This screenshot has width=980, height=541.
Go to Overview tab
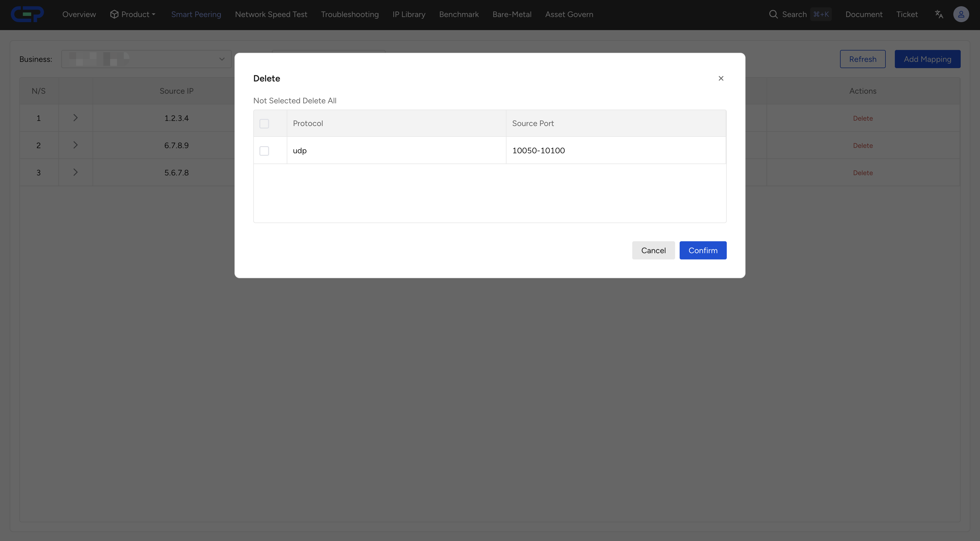pyautogui.click(x=79, y=14)
